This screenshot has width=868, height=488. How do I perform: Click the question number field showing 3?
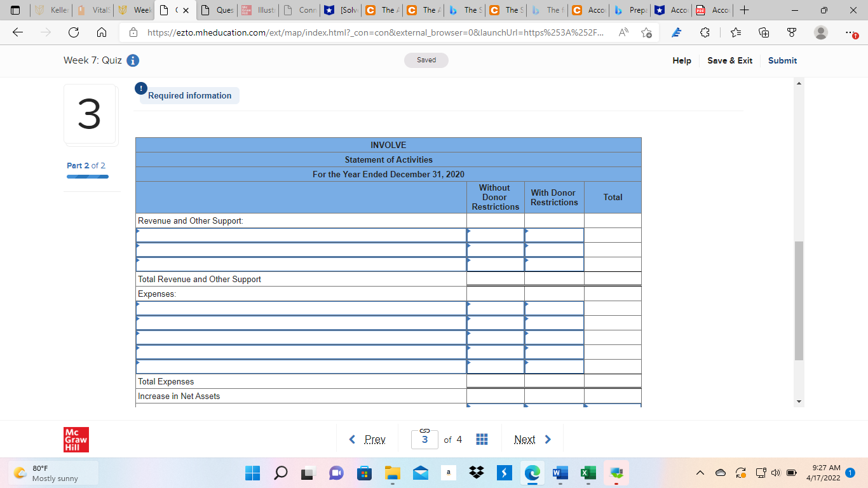[x=424, y=440]
